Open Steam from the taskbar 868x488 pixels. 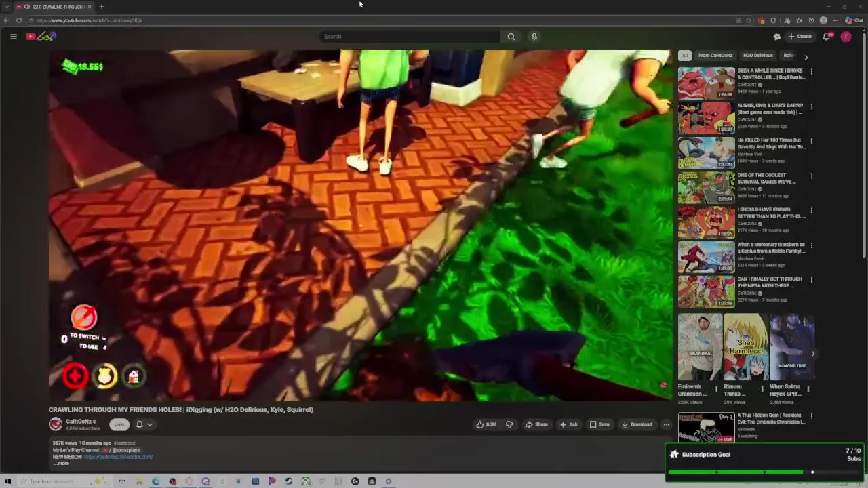pos(288,481)
